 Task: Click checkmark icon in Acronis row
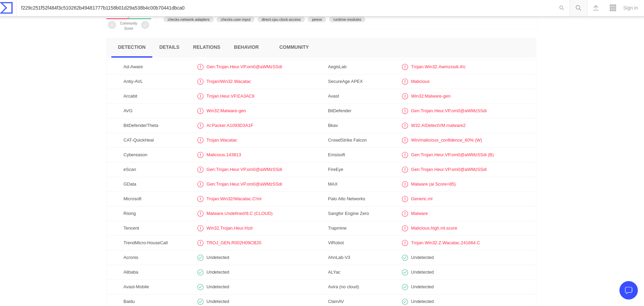coord(200,258)
